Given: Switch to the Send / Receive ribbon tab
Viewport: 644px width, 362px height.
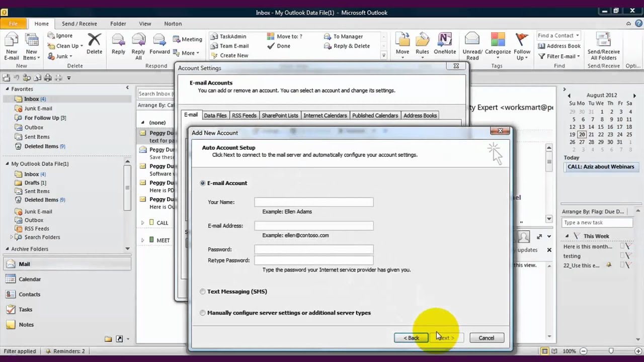Looking at the screenshot, I should click(x=79, y=24).
